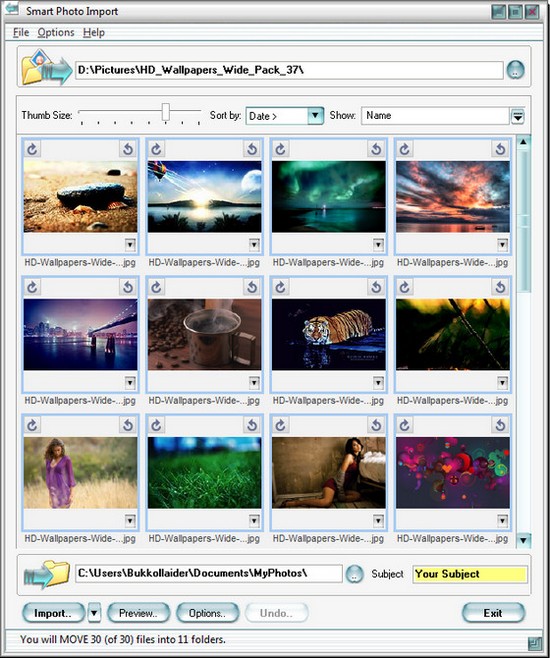Click the scrollbar down arrow
The width and height of the screenshot is (550, 658).
[523, 540]
